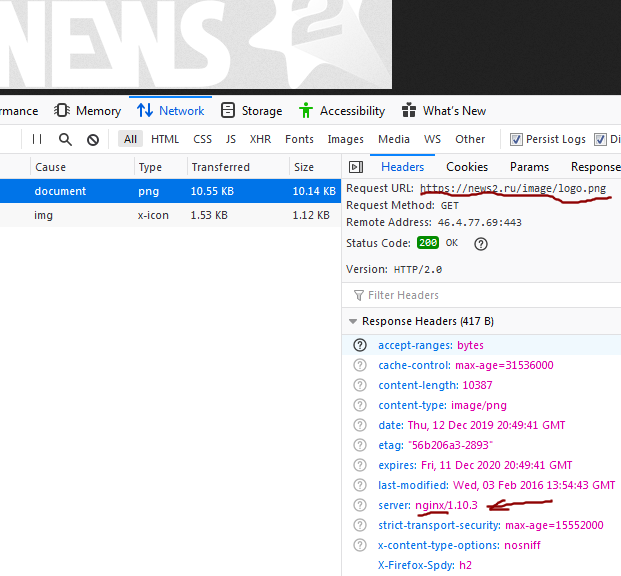This screenshot has width=621, height=576.
Task: Click the request blocking icon
Action: click(x=93, y=139)
